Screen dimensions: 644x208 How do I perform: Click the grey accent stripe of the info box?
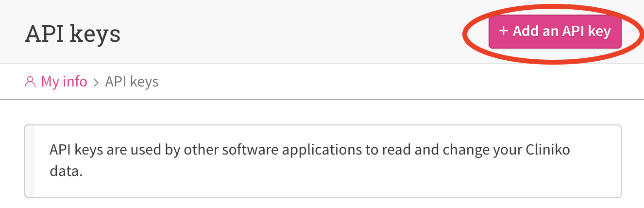30,161
